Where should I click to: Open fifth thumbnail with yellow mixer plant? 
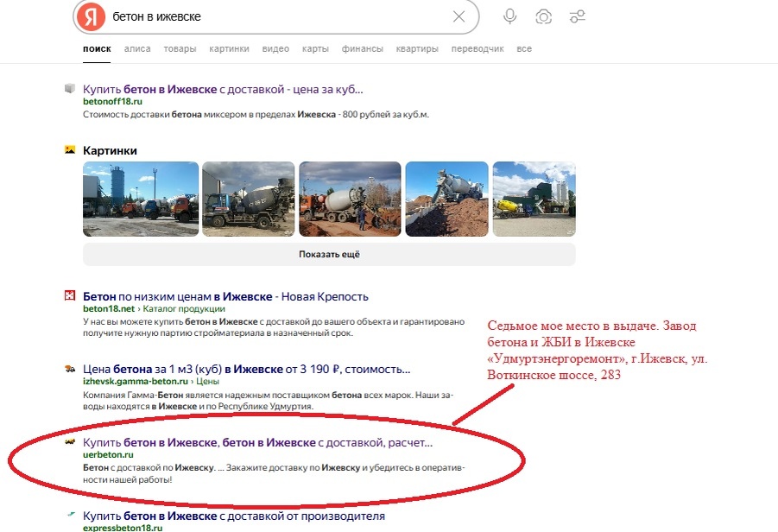coord(534,199)
